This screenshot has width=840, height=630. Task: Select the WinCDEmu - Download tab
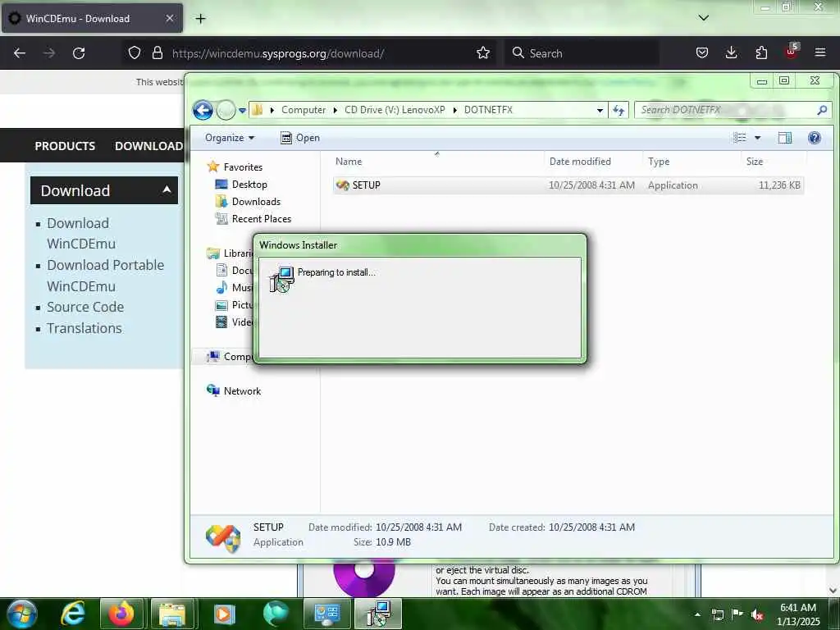tap(92, 18)
